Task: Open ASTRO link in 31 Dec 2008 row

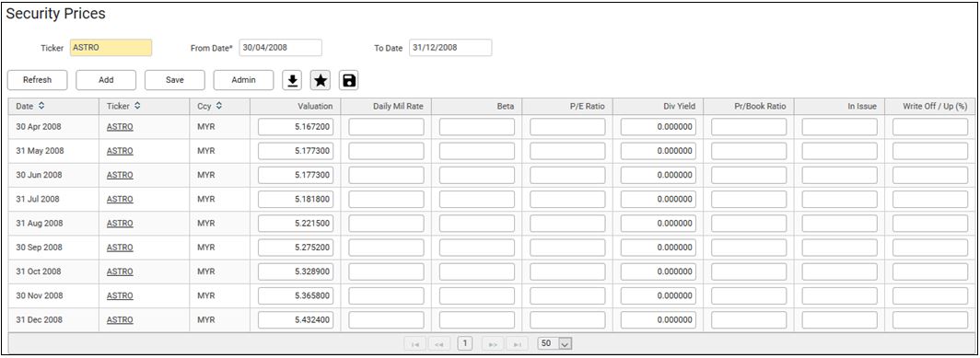Action: pyautogui.click(x=120, y=320)
